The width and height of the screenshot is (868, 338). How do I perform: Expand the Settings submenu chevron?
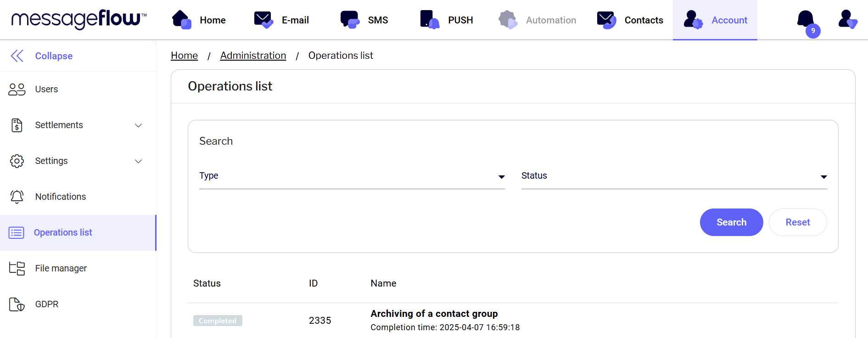[x=138, y=161]
